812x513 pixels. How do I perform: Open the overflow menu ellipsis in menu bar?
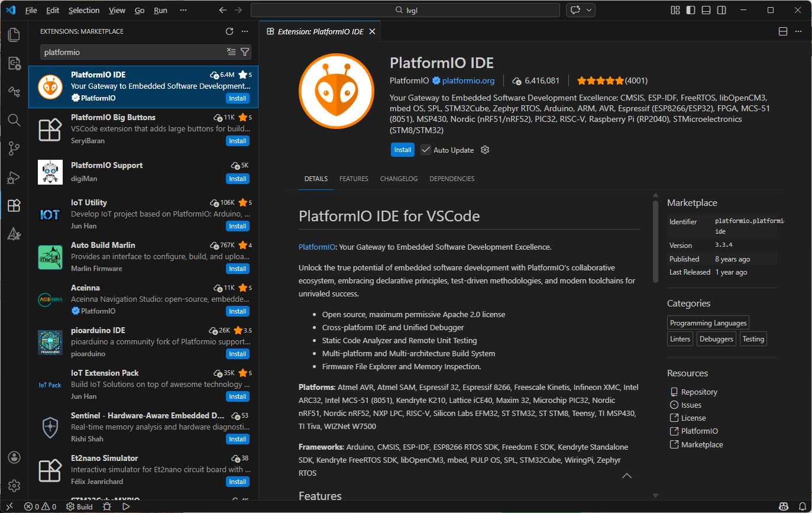(x=184, y=10)
